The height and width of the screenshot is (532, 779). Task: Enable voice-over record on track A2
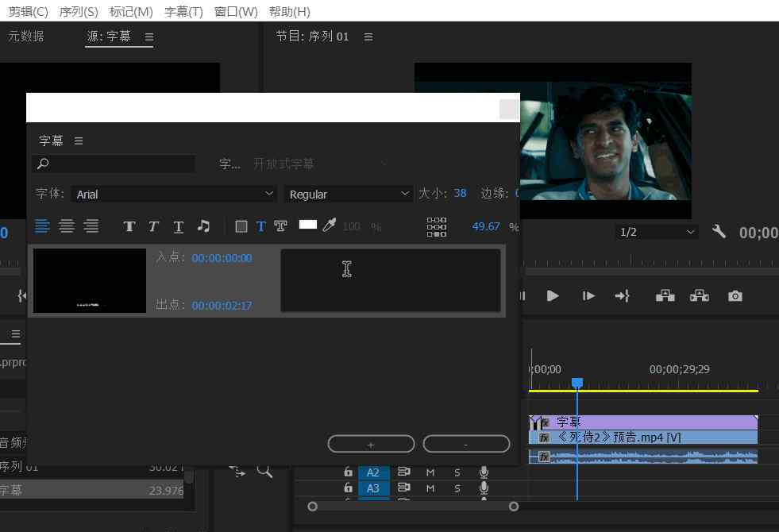[484, 472]
